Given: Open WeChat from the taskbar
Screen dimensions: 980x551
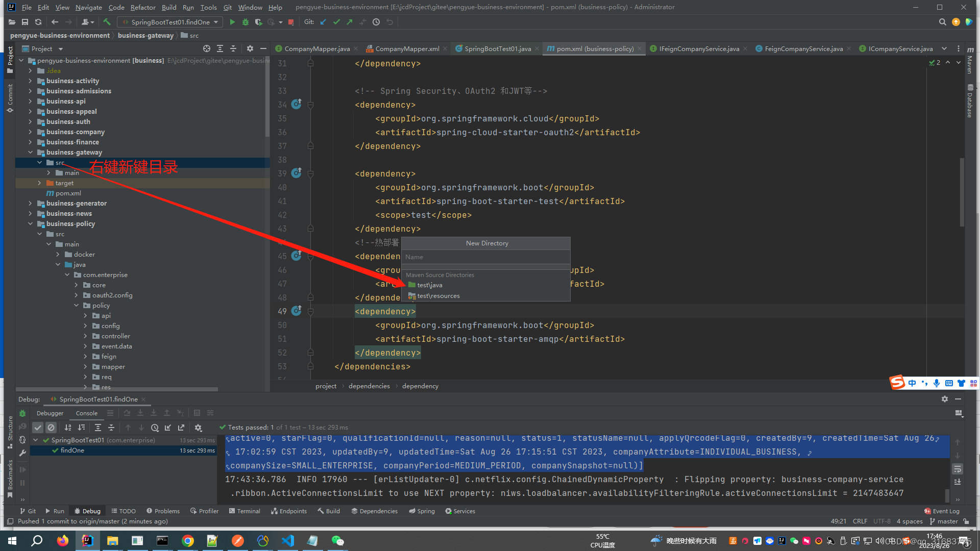Looking at the screenshot, I should point(337,540).
